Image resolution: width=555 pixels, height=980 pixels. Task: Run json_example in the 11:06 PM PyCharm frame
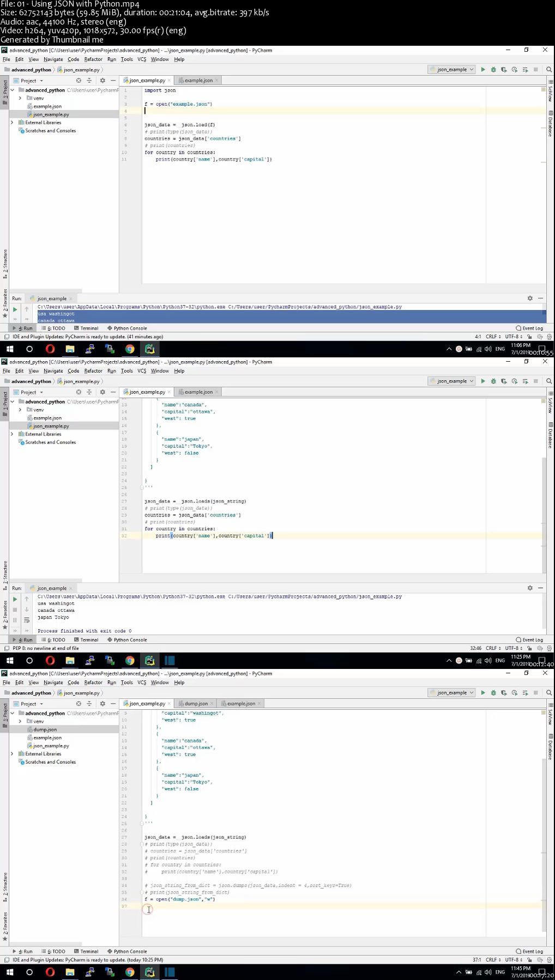(482, 70)
